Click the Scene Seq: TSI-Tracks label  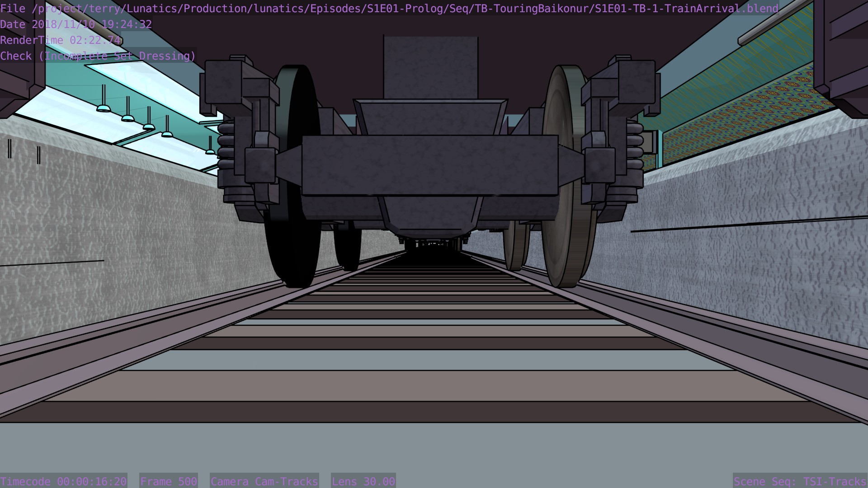pos(799,481)
